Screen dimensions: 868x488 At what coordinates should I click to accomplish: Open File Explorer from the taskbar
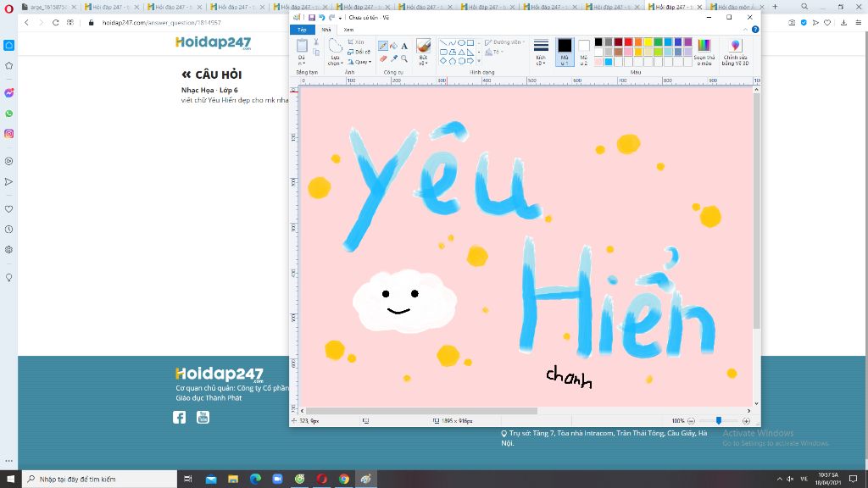[x=233, y=479]
